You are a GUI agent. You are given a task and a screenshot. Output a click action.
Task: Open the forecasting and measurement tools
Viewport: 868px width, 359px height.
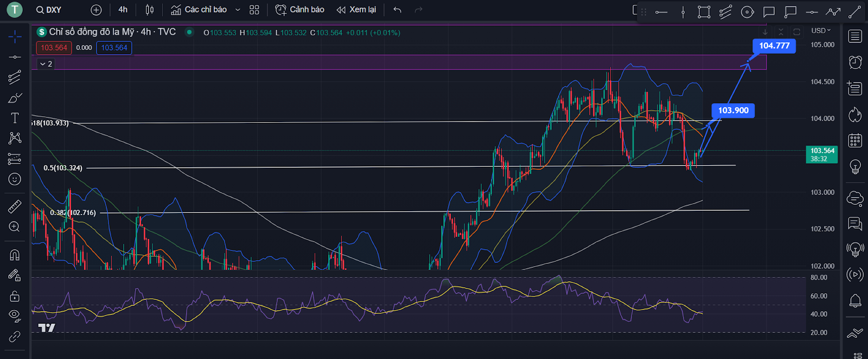pos(15,159)
